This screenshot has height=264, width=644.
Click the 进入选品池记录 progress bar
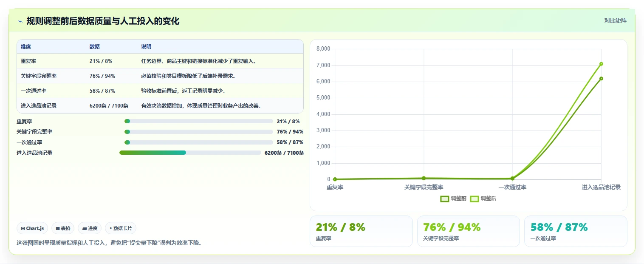pos(190,153)
